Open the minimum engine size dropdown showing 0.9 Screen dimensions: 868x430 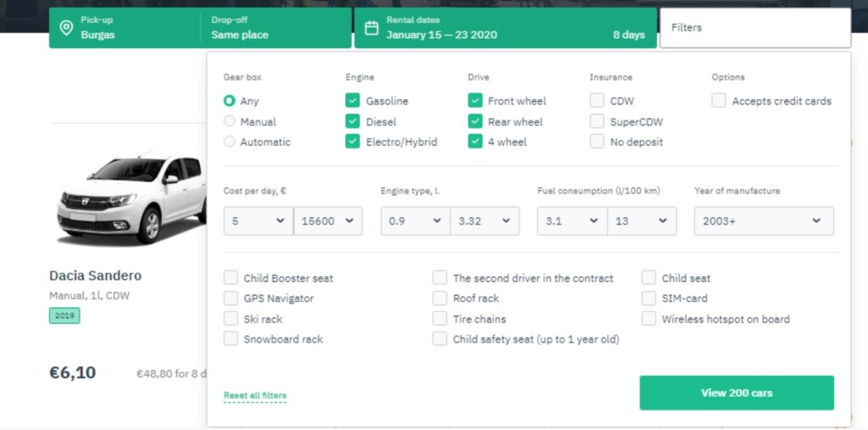click(x=415, y=221)
